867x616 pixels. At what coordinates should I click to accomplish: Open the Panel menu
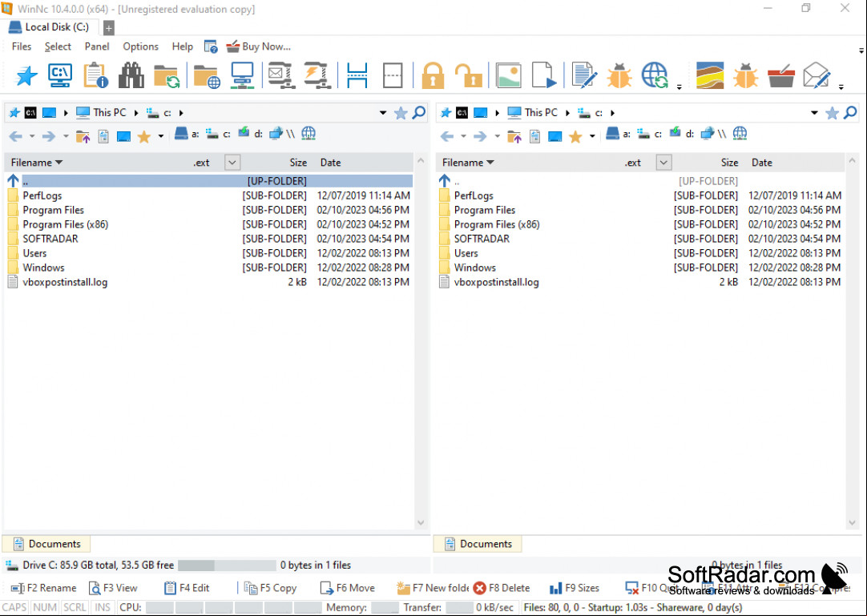pyautogui.click(x=97, y=46)
